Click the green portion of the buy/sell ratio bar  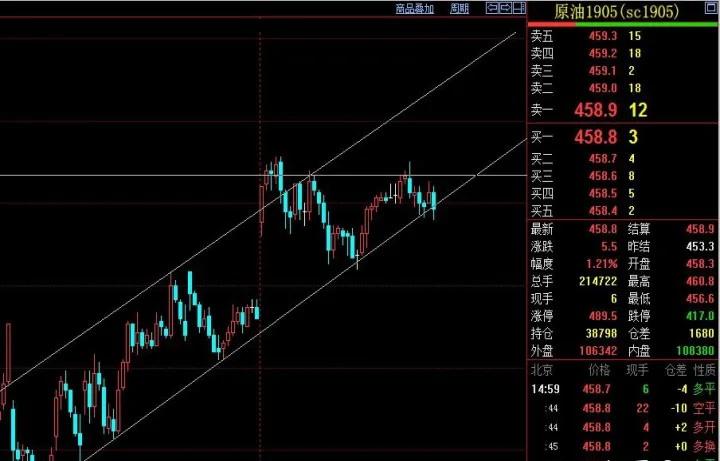click(x=646, y=24)
